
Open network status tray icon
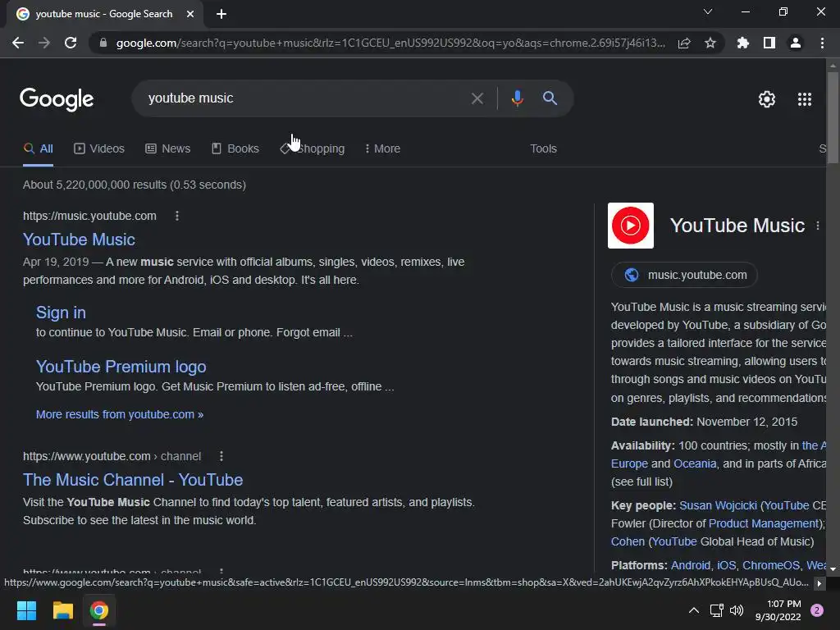tap(716, 610)
